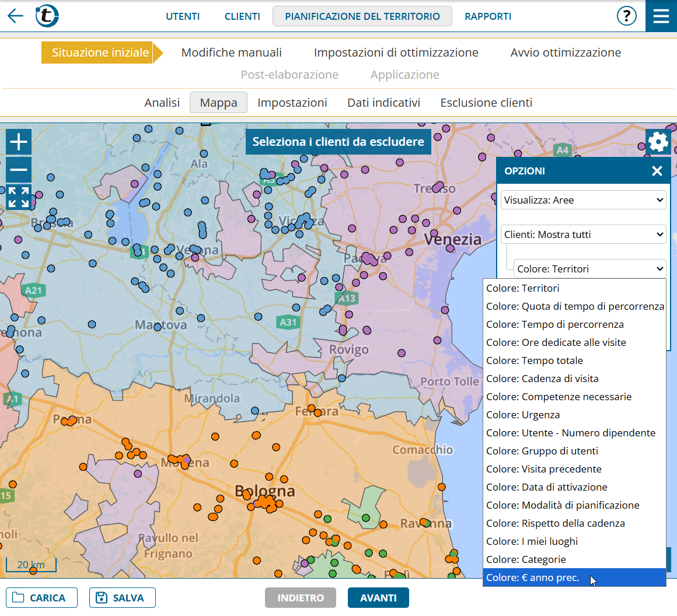The height and width of the screenshot is (616, 677).
Task: Switch to the Analisi tab
Action: point(162,103)
